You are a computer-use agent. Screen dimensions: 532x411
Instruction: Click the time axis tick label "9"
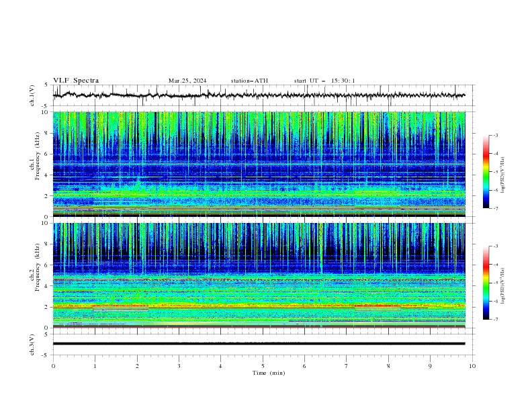point(430,366)
